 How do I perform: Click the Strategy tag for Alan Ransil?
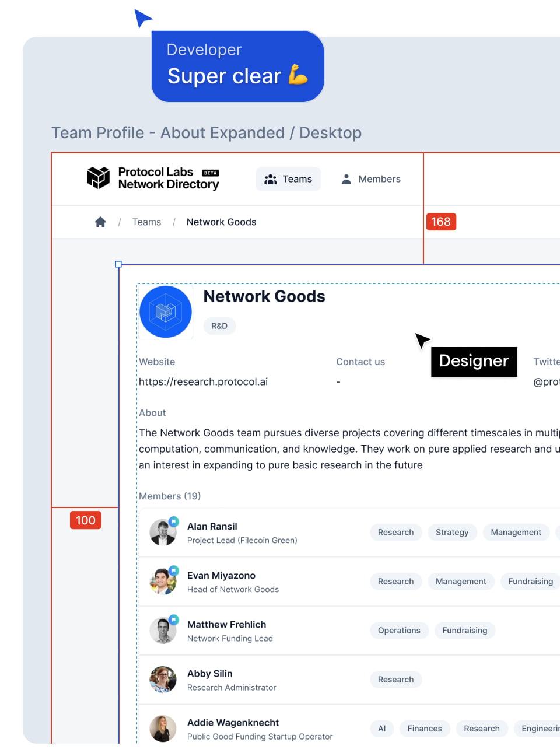point(452,533)
